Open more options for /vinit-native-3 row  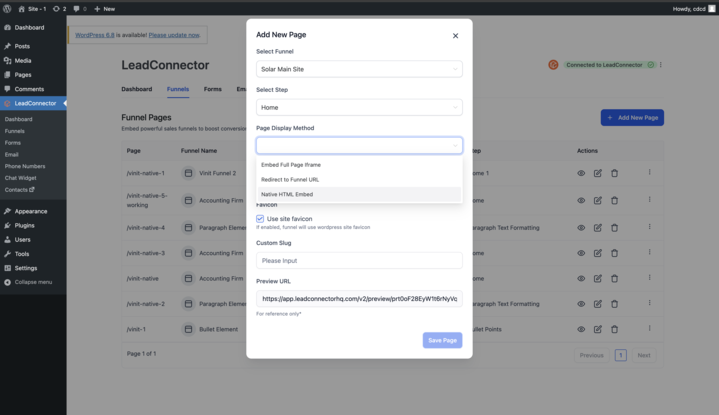coord(649,253)
